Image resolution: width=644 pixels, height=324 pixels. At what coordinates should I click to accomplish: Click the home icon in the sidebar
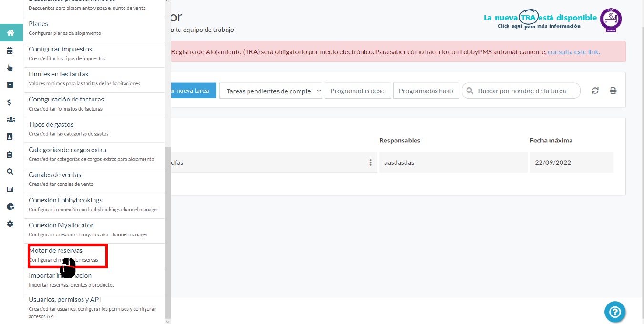click(x=10, y=33)
